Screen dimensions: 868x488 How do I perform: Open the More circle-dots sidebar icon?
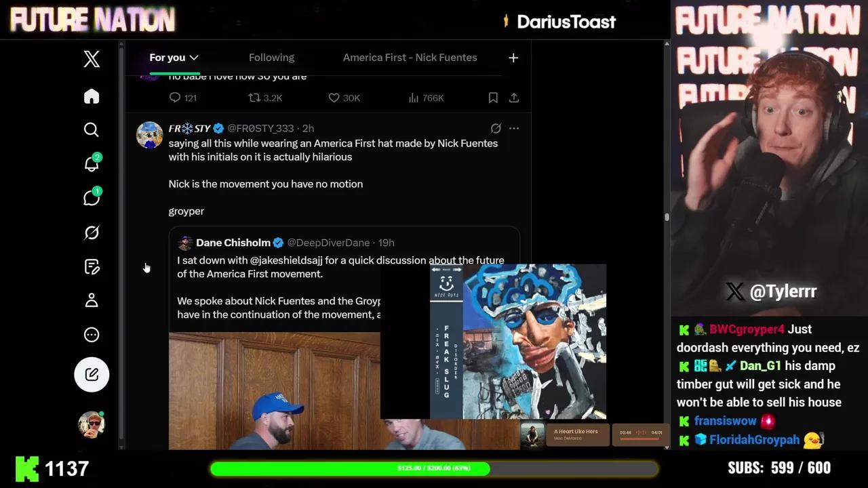tap(92, 335)
